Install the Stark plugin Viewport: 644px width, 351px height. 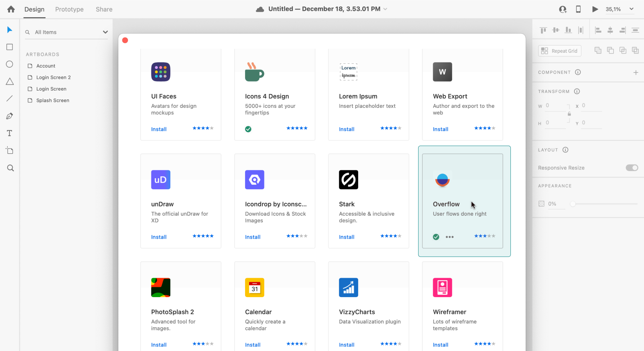click(347, 237)
